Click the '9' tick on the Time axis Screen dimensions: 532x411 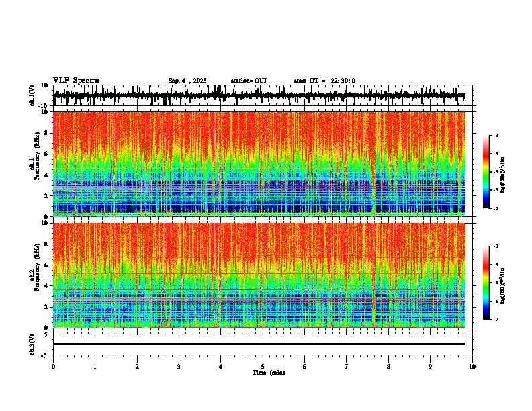430,367
